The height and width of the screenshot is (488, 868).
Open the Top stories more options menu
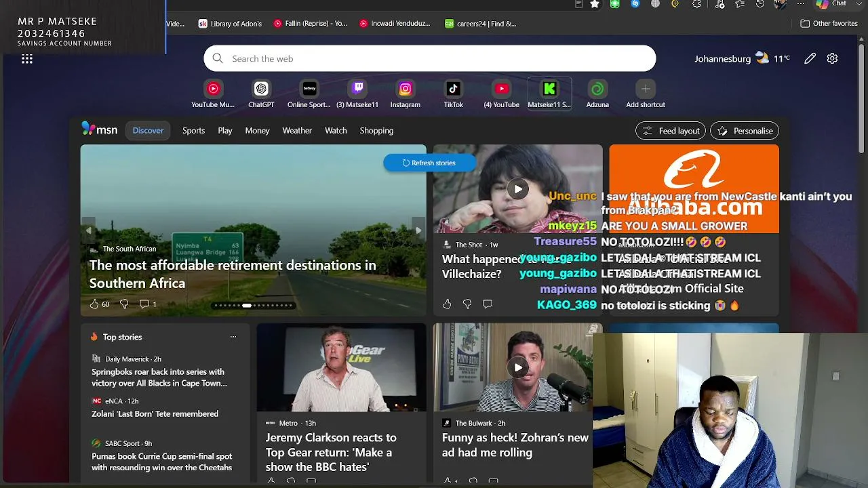[233, 337]
